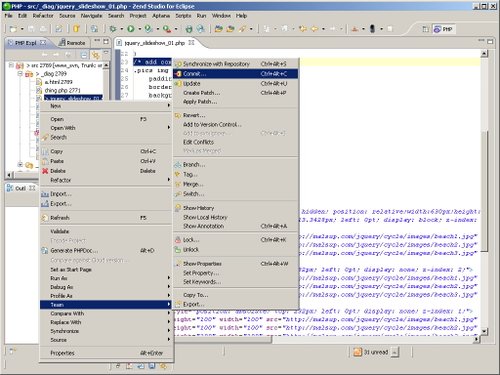
Task: Choose Commit... in the Team submenu
Action: tap(236, 74)
